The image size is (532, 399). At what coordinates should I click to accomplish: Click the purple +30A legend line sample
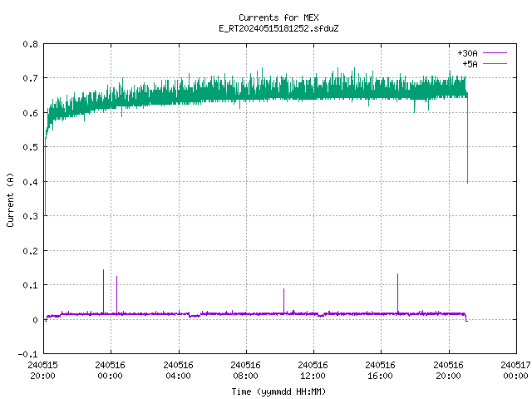pyautogui.click(x=495, y=53)
